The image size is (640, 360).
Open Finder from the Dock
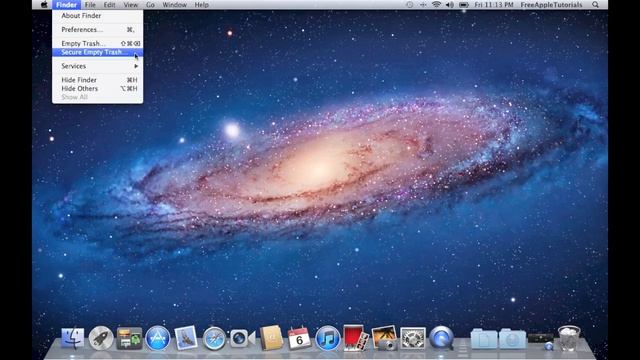(x=73, y=338)
